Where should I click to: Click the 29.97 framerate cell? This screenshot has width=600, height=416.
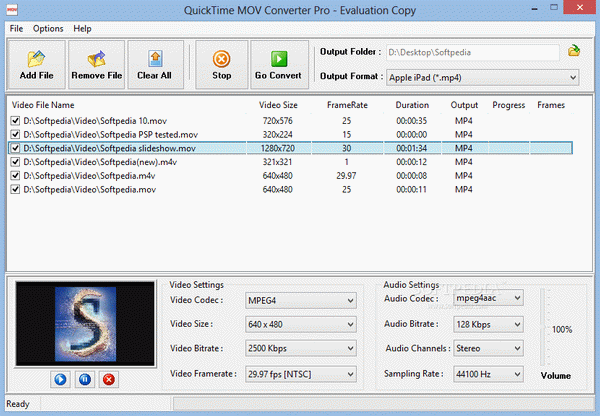pyautogui.click(x=346, y=176)
